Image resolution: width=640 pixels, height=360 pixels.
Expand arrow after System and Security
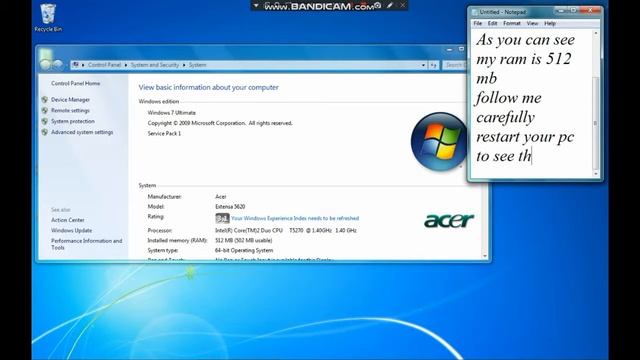184,65
